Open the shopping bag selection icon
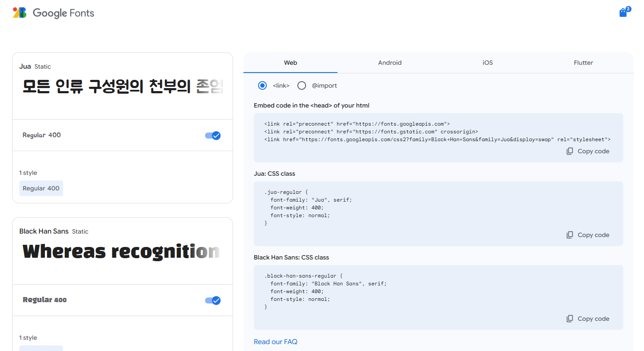The height and width of the screenshot is (351, 644). (x=625, y=12)
